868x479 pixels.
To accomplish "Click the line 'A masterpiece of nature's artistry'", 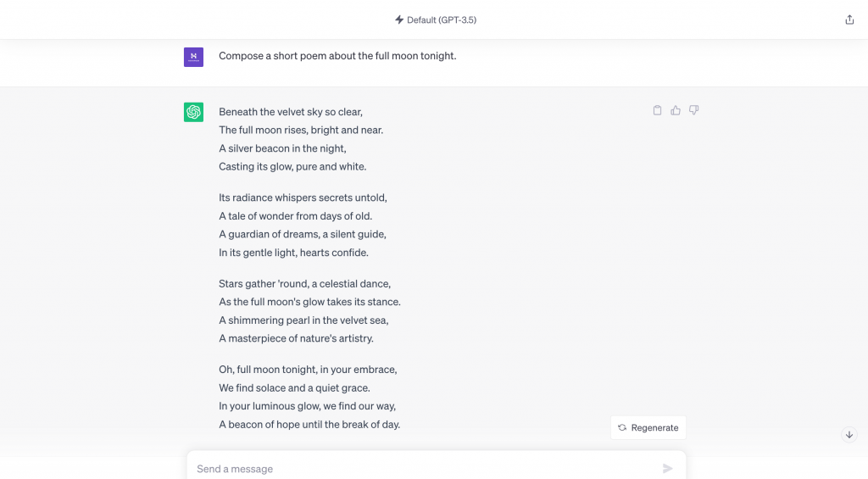I will [x=296, y=338].
